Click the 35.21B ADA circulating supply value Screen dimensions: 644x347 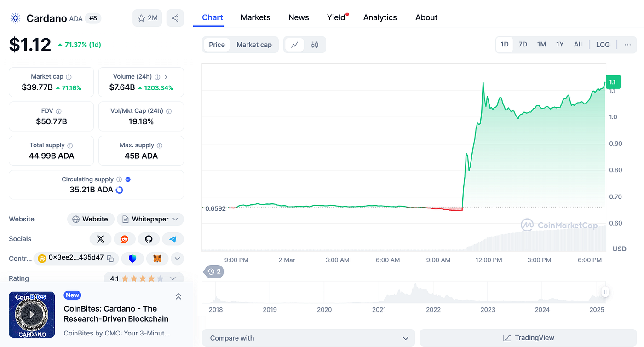coord(92,190)
